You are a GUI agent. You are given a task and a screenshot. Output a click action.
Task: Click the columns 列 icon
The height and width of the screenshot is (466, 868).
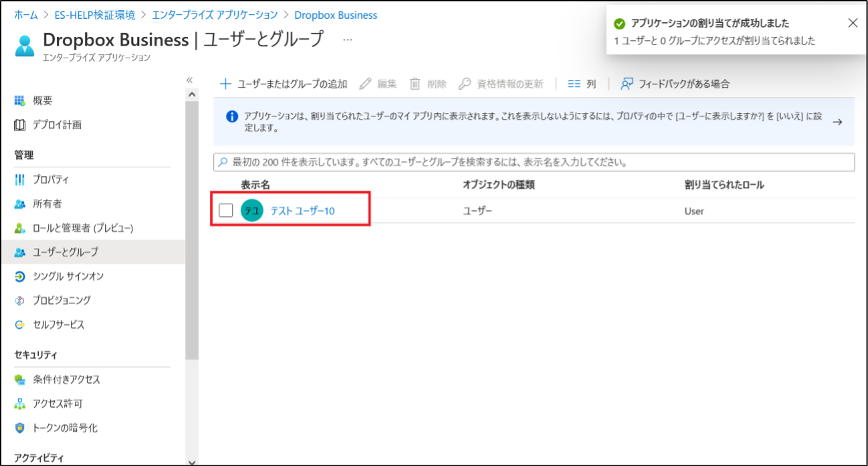click(574, 84)
